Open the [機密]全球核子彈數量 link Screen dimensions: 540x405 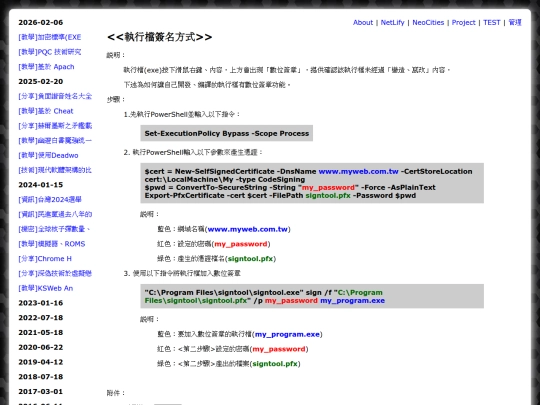(54, 229)
